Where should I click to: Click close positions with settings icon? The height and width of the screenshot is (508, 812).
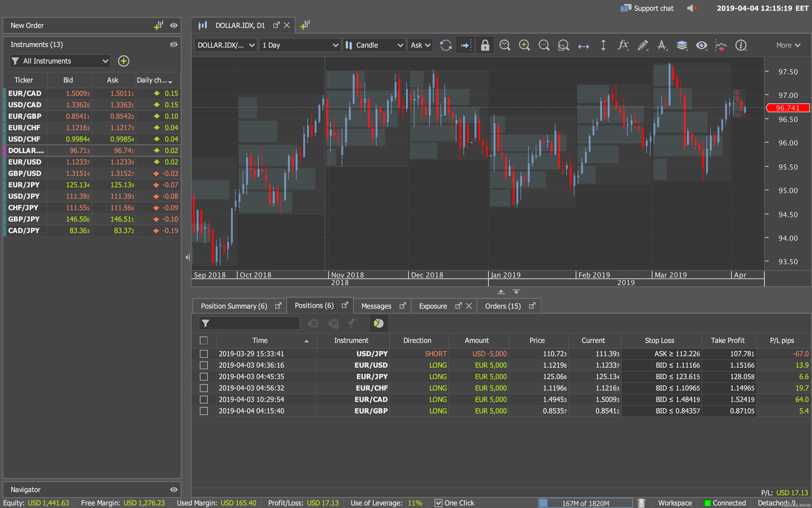[x=333, y=323]
